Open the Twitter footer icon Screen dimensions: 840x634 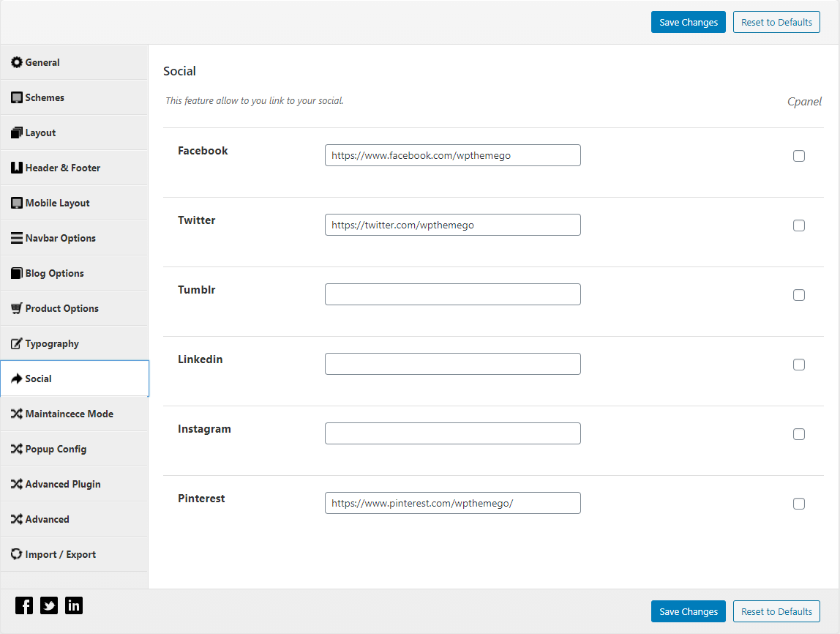pyautogui.click(x=49, y=605)
